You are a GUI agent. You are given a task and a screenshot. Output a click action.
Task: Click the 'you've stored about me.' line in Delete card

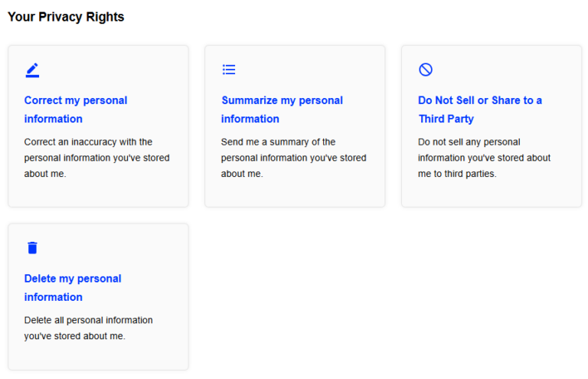click(x=74, y=335)
